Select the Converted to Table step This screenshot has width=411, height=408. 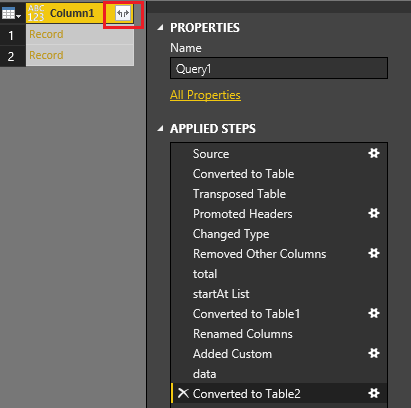coord(279,174)
